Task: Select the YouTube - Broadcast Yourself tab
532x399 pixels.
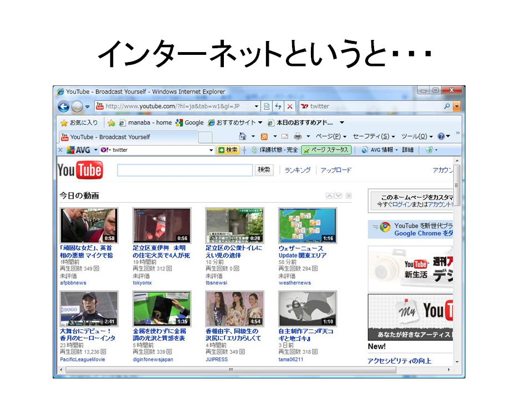Action: click(128, 137)
